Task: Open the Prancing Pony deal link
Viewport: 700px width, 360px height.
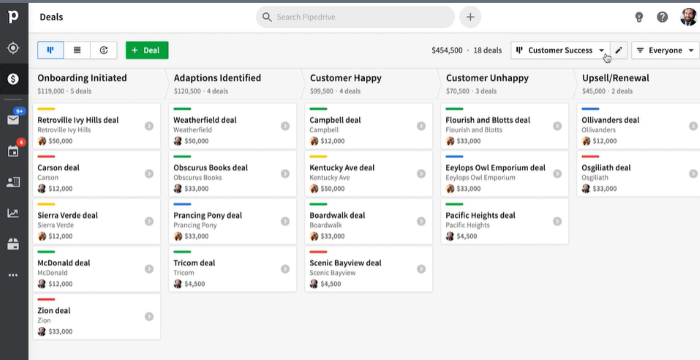Action: (208, 215)
